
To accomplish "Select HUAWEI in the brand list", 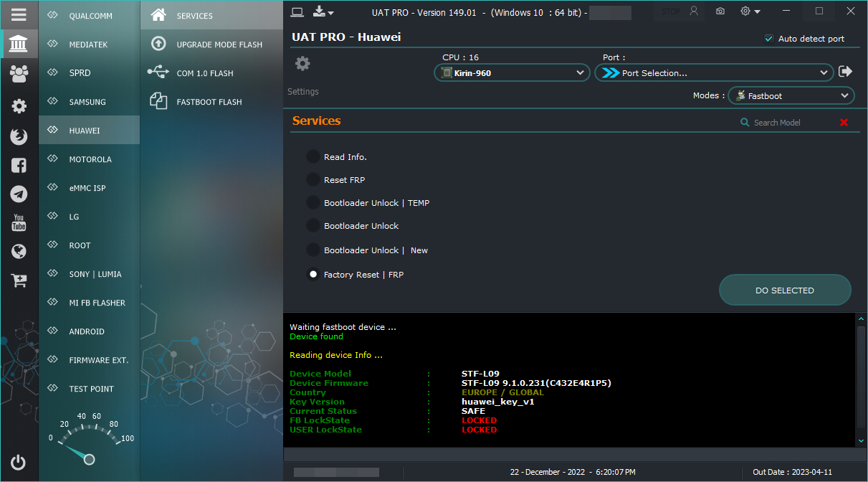I will [x=89, y=130].
